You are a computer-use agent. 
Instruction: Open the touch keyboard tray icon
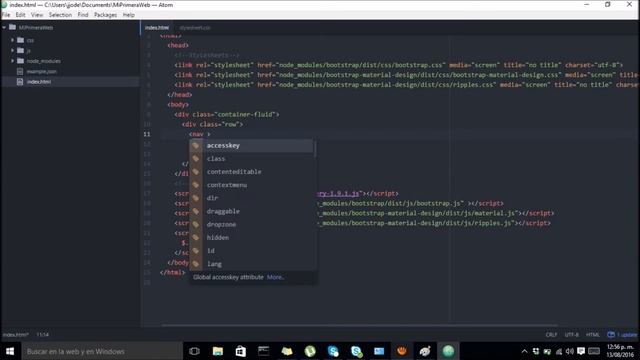[594, 351]
